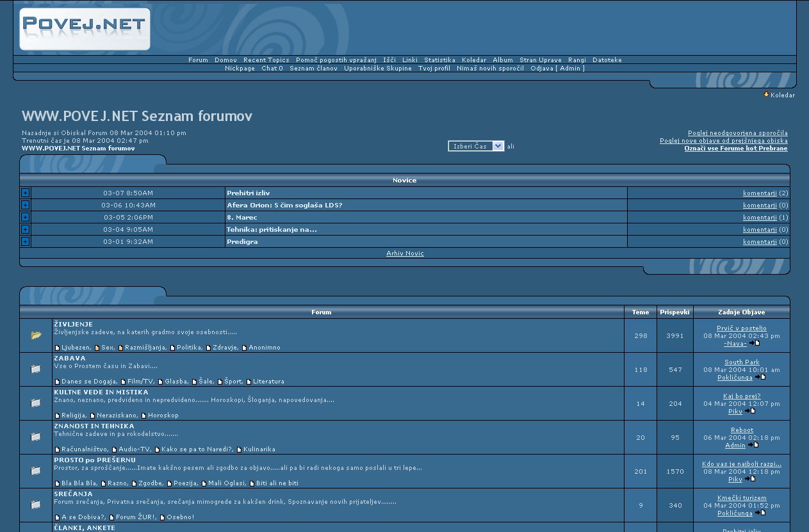The height and width of the screenshot is (532, 809).
Task: Open the Kulinarika subforum
Action: (x=259, y=449)
